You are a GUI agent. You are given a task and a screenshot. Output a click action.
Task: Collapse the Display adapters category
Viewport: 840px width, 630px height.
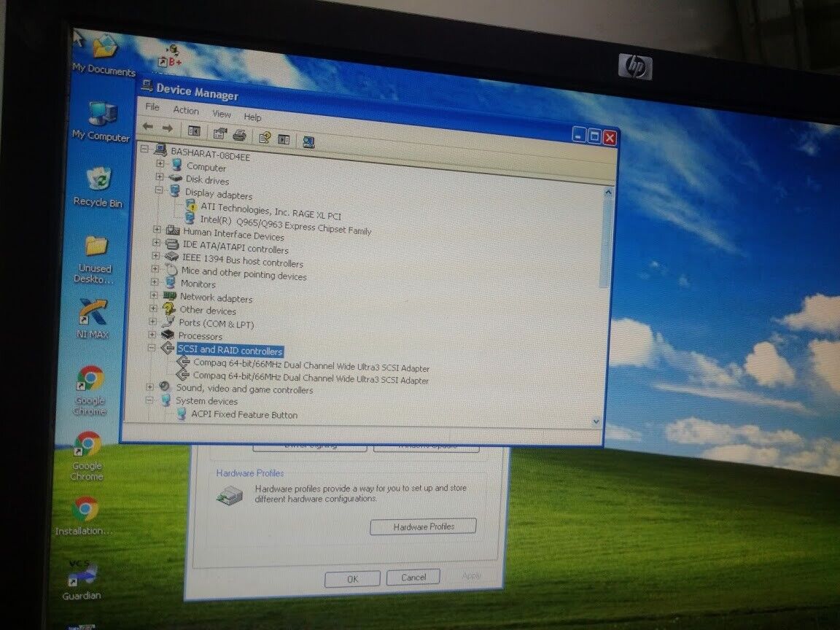(x=159, y=190)
